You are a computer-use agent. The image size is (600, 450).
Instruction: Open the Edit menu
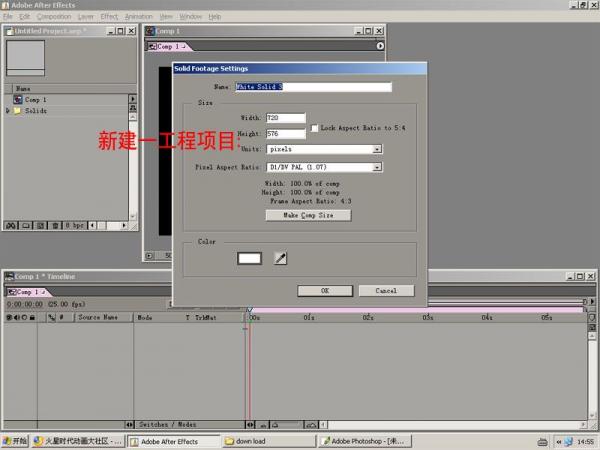pyautogui.click(x=24, y=17)
